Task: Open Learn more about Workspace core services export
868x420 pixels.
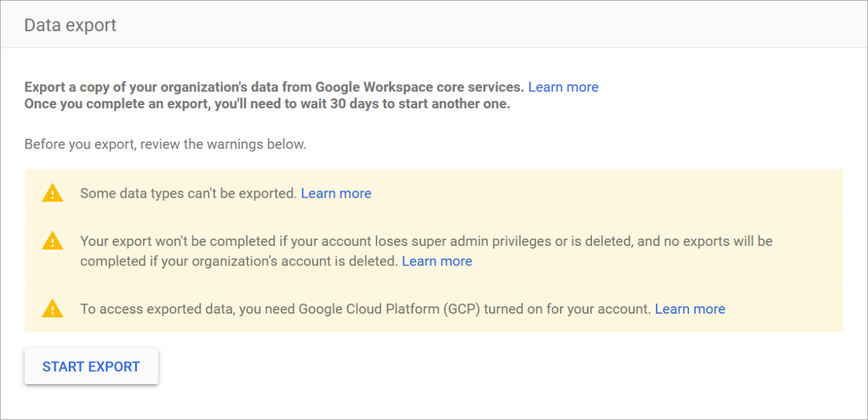Action: tap(563, 87)
